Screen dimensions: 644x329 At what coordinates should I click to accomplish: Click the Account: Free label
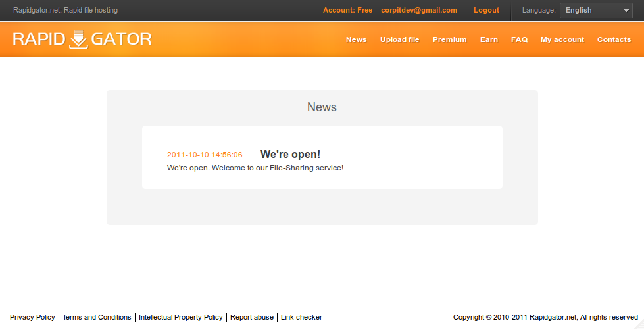(347, 11)
